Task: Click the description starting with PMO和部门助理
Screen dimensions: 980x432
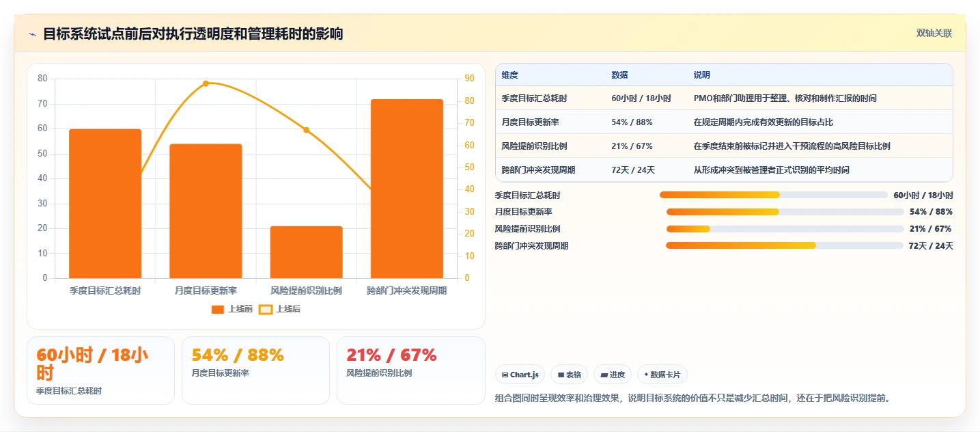Action: tap(785, 98)
